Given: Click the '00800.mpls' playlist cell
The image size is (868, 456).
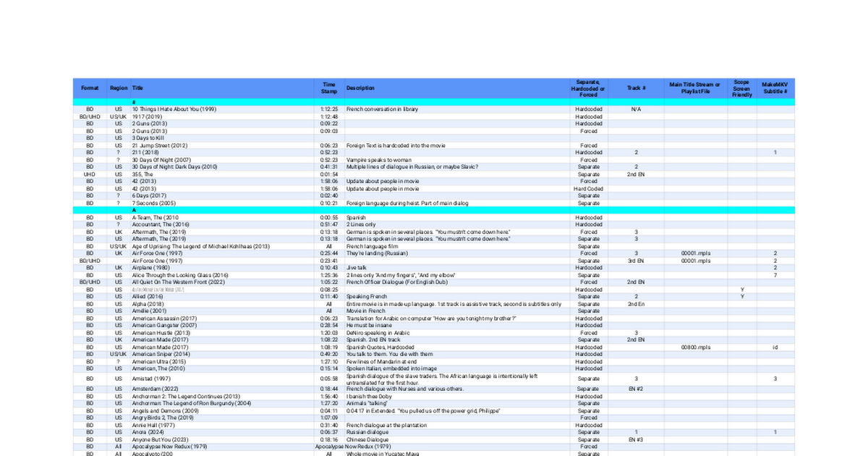Looking at the screenshot, I should [x=695, y=347].
